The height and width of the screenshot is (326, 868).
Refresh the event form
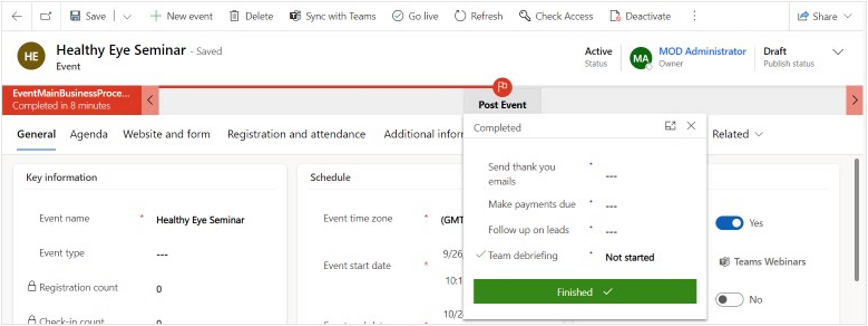tap(478, 16)
